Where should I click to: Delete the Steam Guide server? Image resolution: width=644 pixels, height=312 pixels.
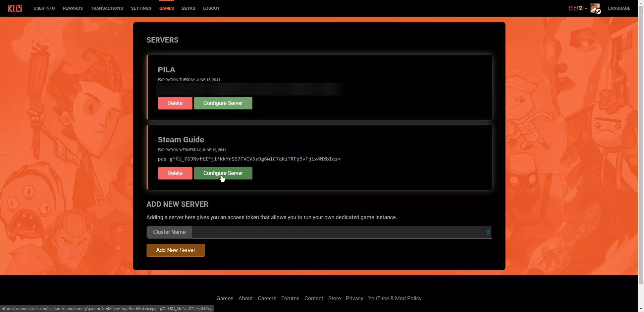tap(175, 173)
